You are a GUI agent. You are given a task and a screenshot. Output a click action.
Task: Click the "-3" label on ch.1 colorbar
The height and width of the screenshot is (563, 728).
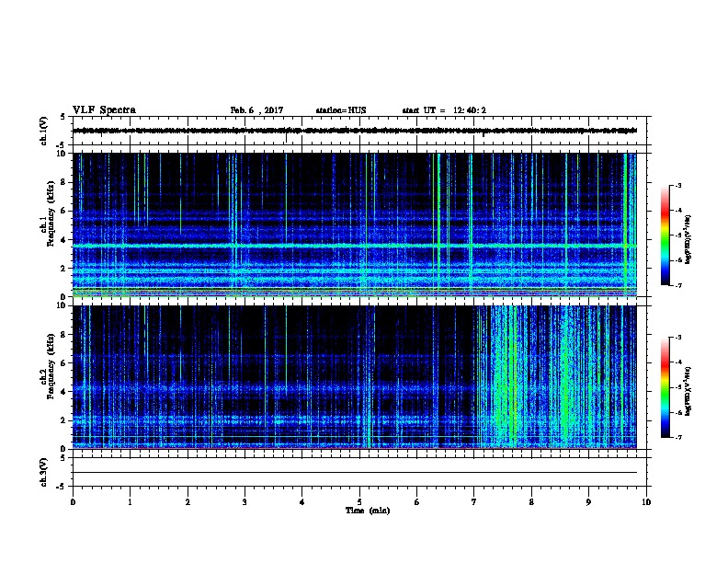677,186
